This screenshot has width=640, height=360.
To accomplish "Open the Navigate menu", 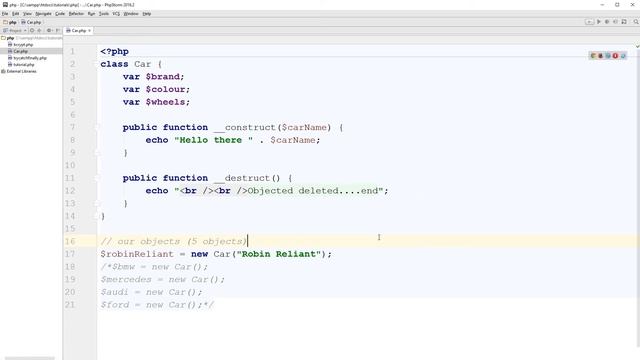I will 43,13.
